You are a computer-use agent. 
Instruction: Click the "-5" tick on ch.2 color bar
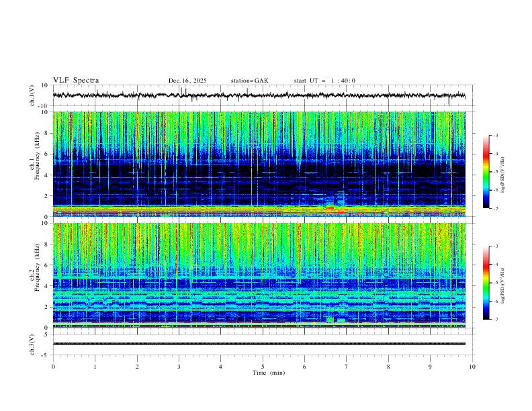(495, 283)
